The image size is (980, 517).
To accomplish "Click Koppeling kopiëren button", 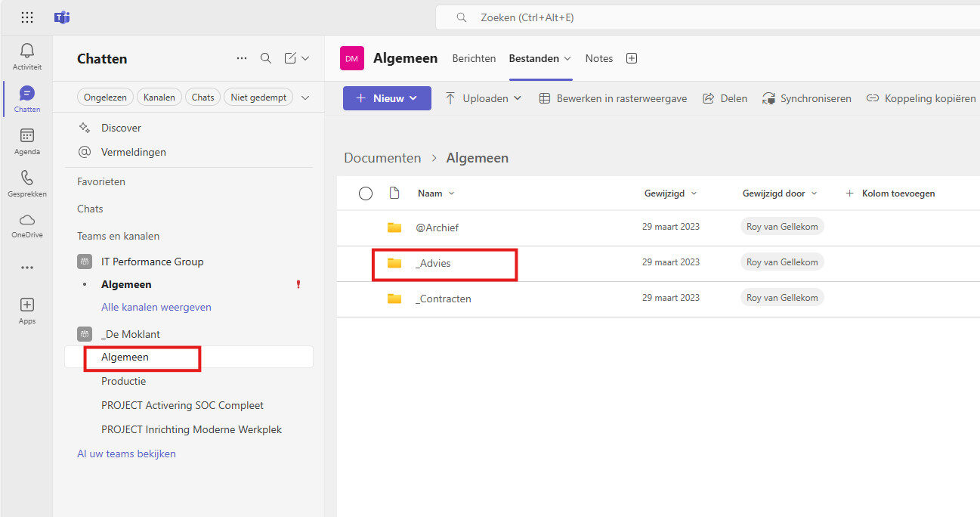I will (920, 98).
